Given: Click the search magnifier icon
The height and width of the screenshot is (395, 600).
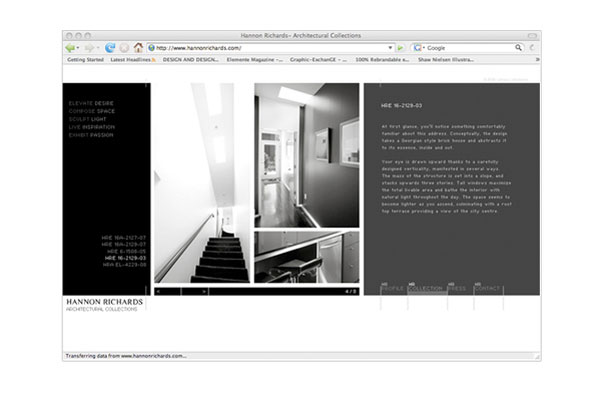Looking at the screenshot, I should click(x=518, y=47).
